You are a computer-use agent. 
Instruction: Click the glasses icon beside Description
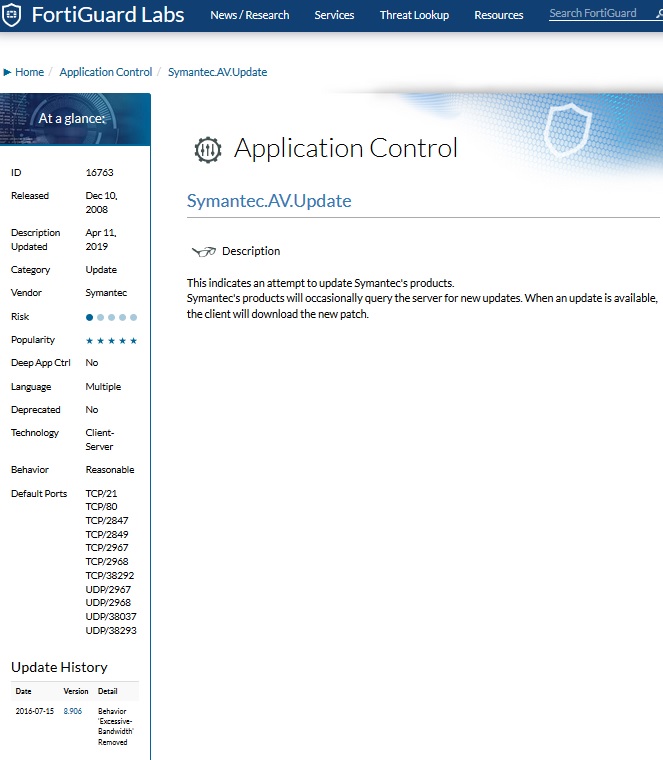pos(204,251)
